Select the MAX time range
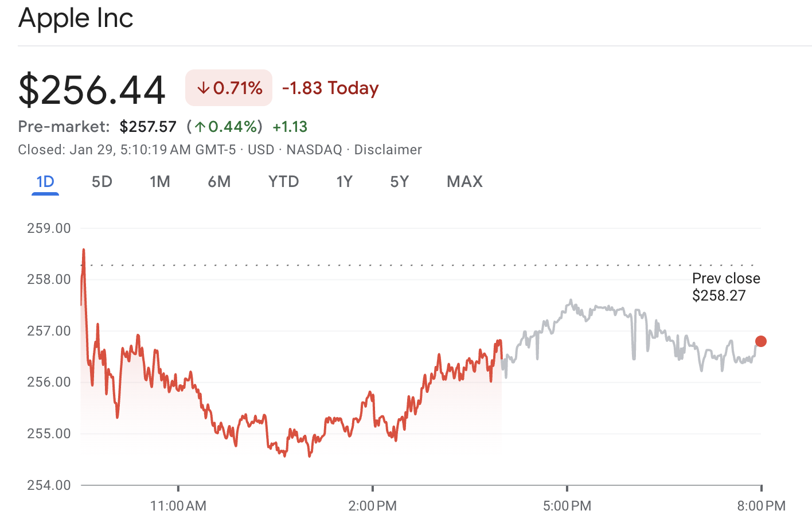 click(x=464, y=181)
